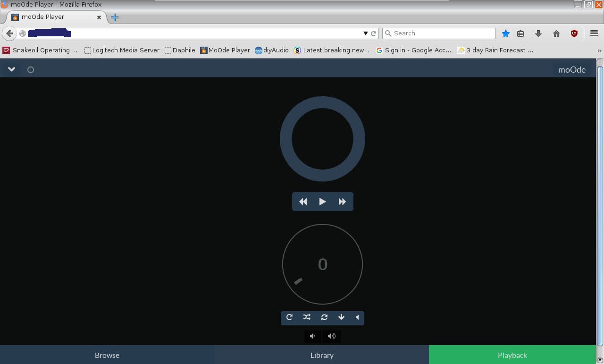This screenshot has width=604, height=364.
Task: Open the clock timer icon in the header
Action: [x=31, y=70]
